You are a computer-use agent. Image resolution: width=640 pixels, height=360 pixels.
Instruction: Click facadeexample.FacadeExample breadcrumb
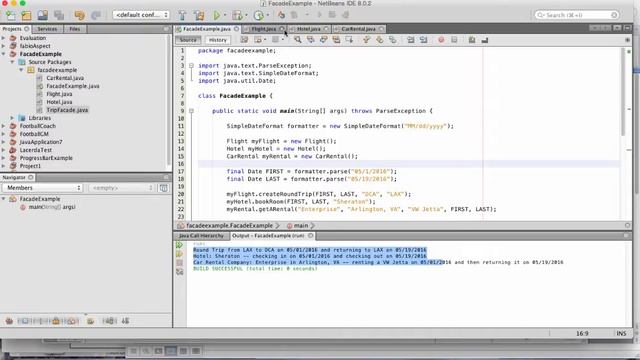click(229, 226)
